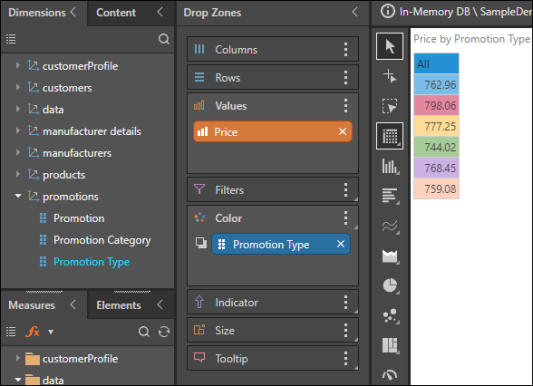Open the fx formula function icon
This screenshot has width=533, height=386.
point(33,331)
